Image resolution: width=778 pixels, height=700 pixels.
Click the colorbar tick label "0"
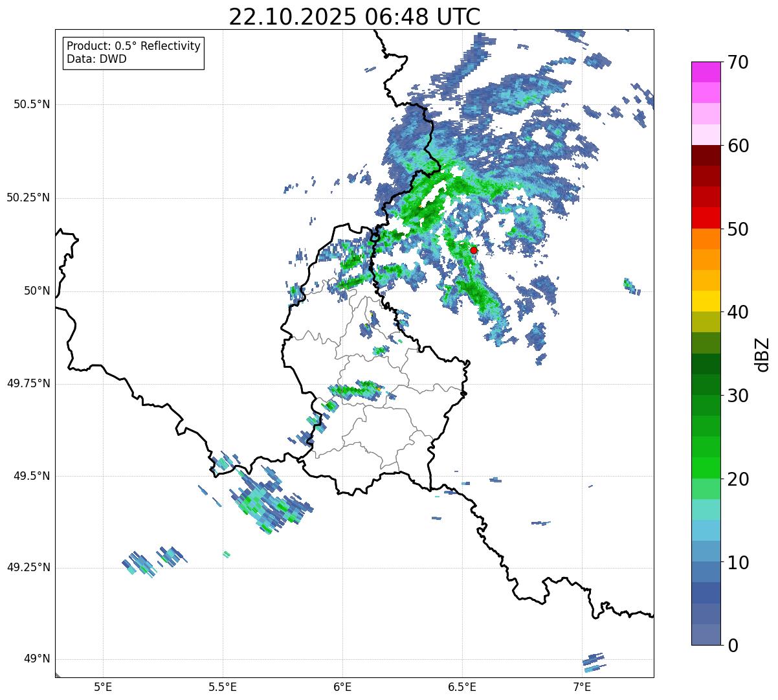point(733,646)
